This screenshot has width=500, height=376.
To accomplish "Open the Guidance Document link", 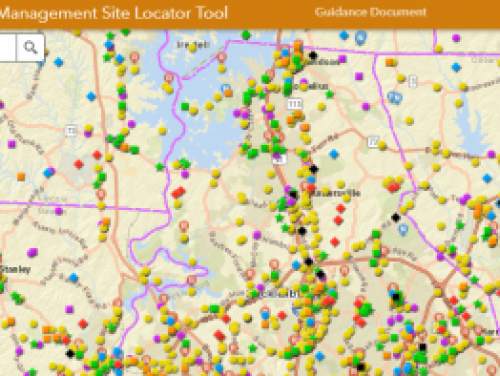I will 370,12.
